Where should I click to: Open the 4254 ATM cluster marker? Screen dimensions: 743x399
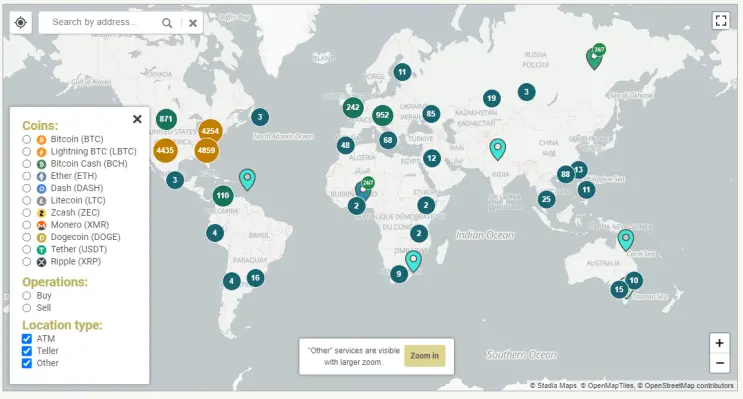(210, 131)
